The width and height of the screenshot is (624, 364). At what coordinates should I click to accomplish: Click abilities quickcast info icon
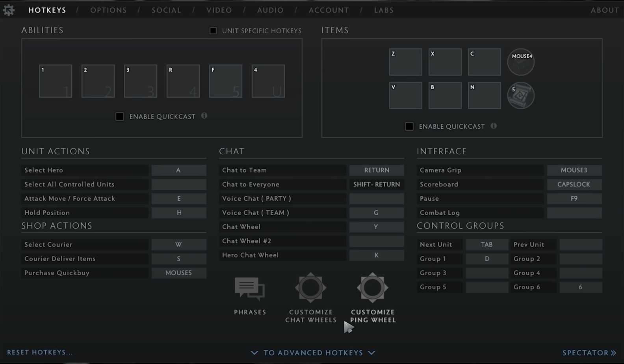pyautogui.click(x=204, y=116)
